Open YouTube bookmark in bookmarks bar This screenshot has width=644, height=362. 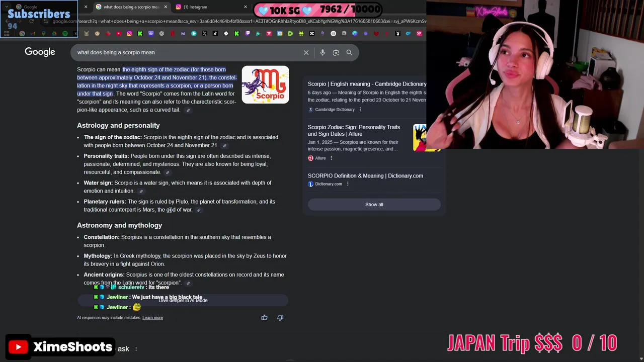click(x=119, y=34)
